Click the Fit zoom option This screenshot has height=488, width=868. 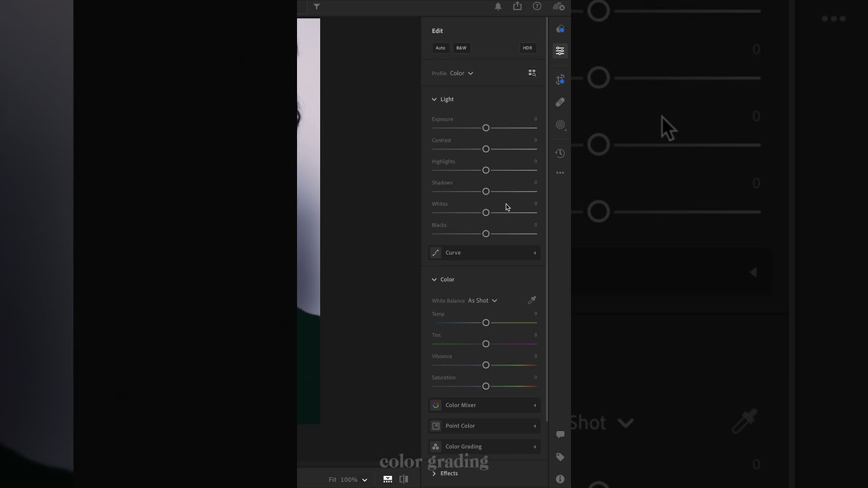point(333,480)
